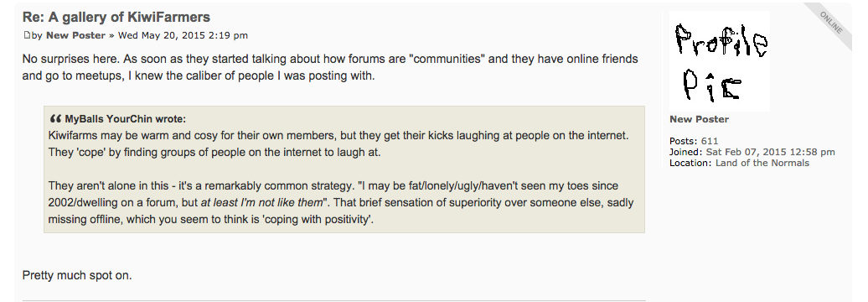
Task: Click the 'Wed May 20, 2015 2:19 pm' timestamp
Action: [183, 35]
